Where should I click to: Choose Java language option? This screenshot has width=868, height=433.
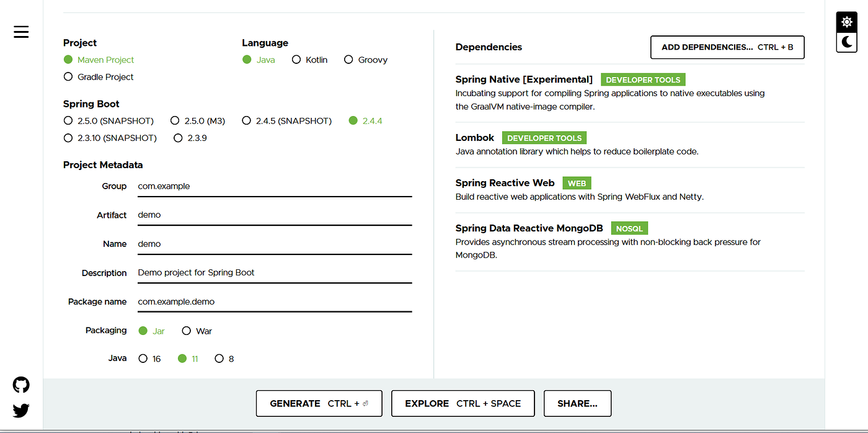pyautogui.click(x=259, y=60)
